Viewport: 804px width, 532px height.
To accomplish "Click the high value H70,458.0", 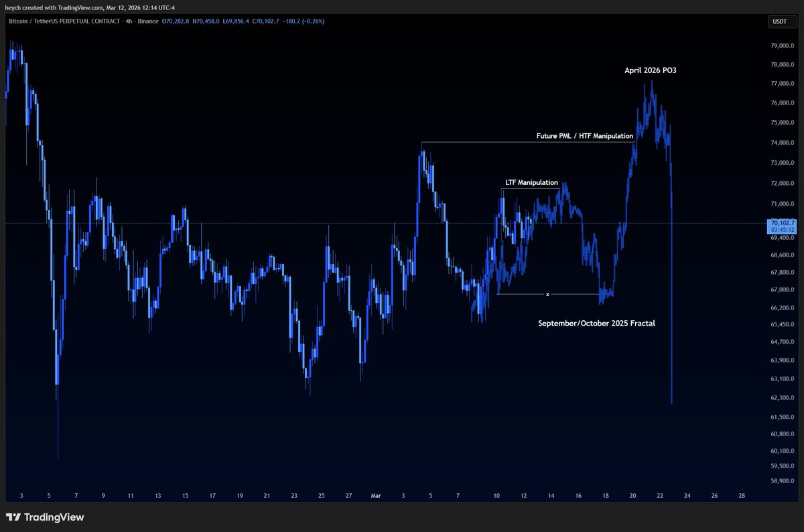I will pos(207,21).
